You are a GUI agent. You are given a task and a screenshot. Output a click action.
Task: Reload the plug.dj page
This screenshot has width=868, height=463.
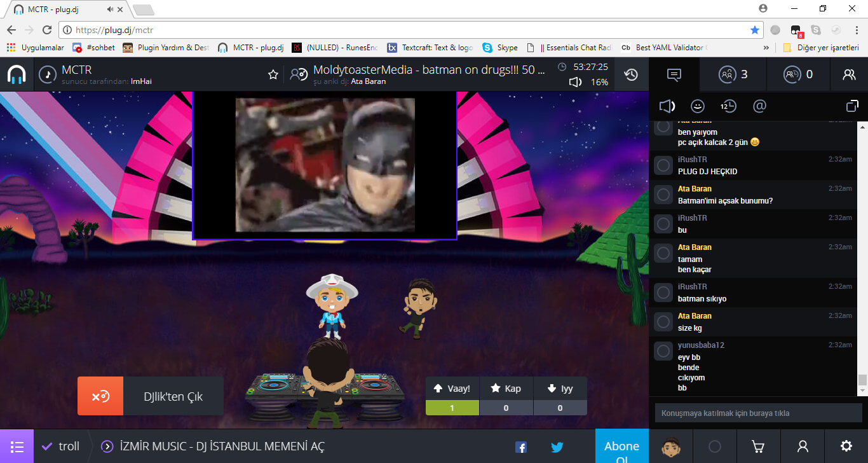click(47, 30)
